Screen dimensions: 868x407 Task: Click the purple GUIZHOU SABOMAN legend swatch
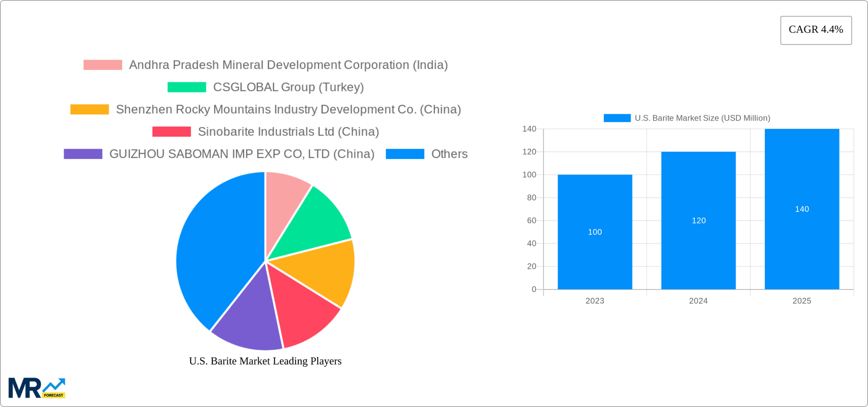click(83, 154)
